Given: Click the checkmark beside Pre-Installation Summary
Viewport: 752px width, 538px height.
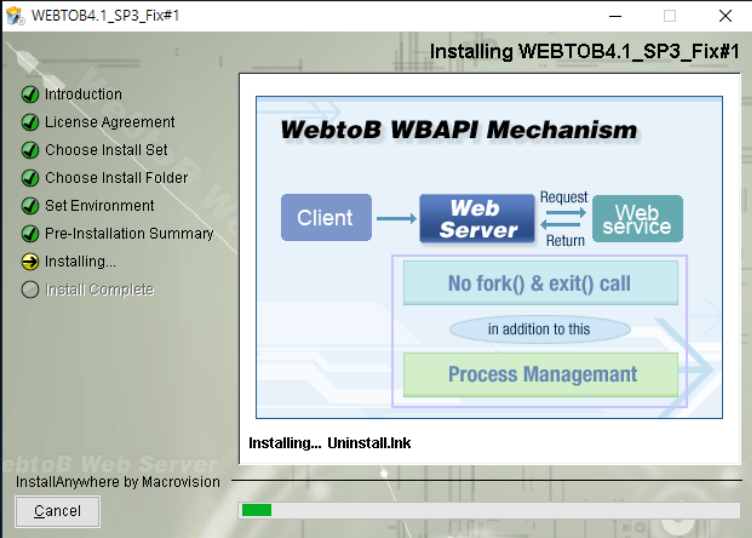Looking at the screenshot, I should (30, 234).
